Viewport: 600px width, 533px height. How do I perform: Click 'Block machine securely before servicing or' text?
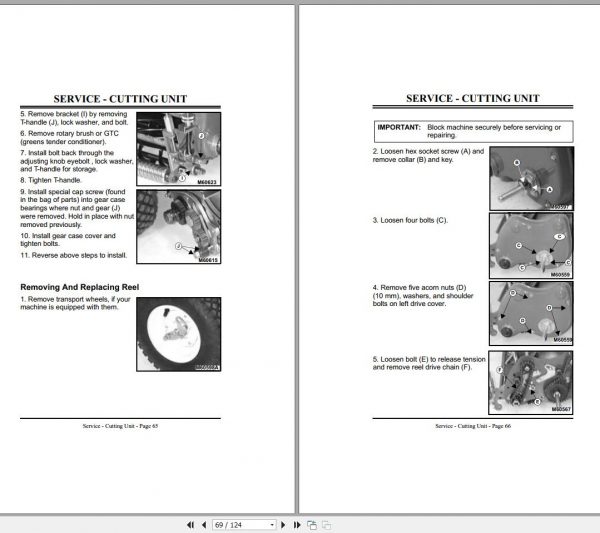pyautogui.click(x=494, y=127)
